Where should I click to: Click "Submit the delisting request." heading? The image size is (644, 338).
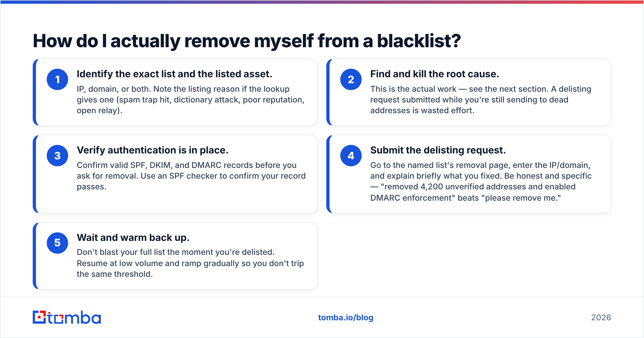pos(438,150)
